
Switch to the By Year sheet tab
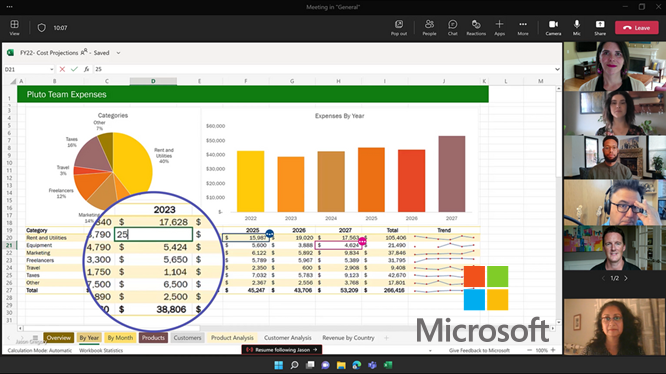89,338
